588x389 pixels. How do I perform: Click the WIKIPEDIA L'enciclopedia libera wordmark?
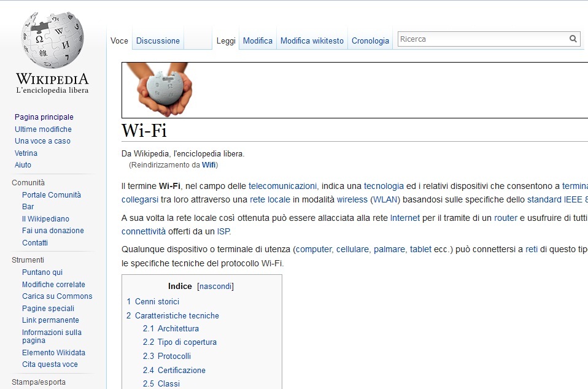coord(53,83)
